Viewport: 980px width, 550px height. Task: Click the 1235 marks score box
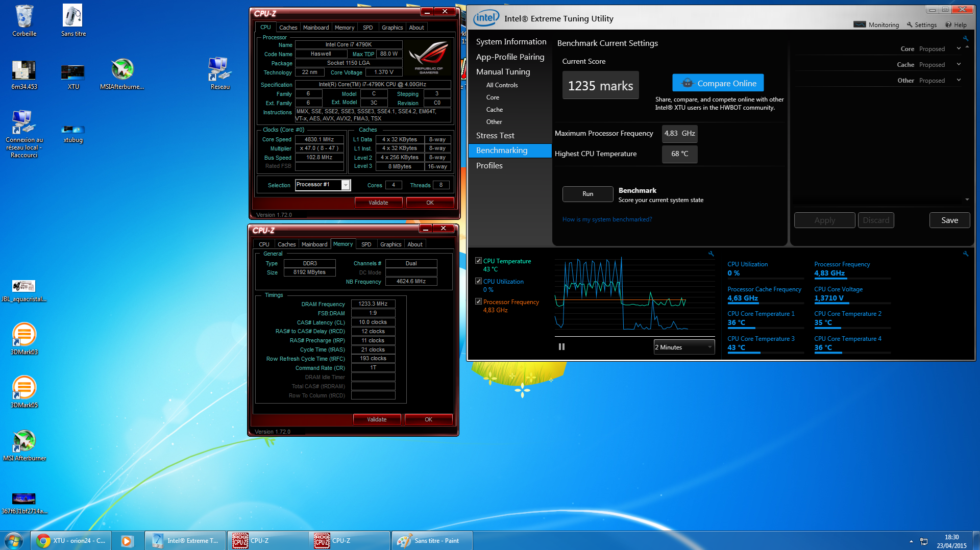(x=600, y=85)
